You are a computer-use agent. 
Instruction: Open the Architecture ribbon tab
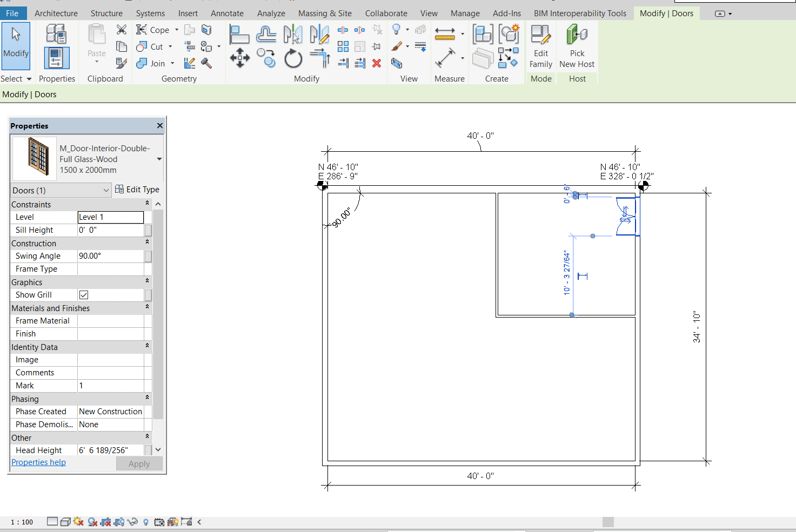click(x=56, y=13)
